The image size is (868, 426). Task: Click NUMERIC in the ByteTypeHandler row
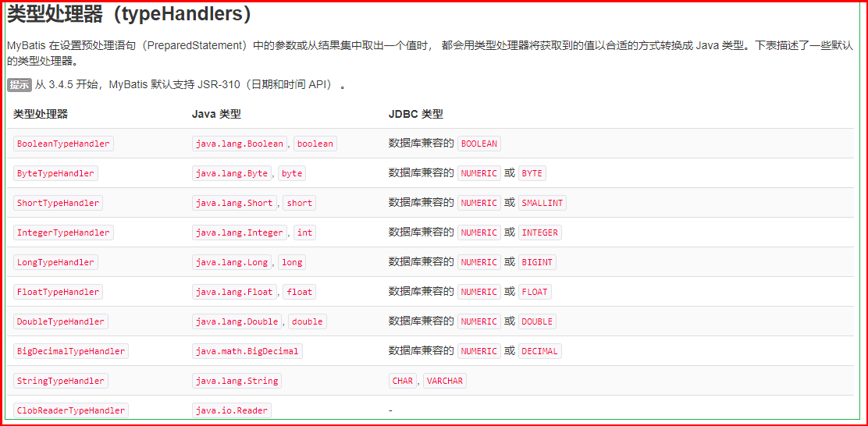[479, 173]
